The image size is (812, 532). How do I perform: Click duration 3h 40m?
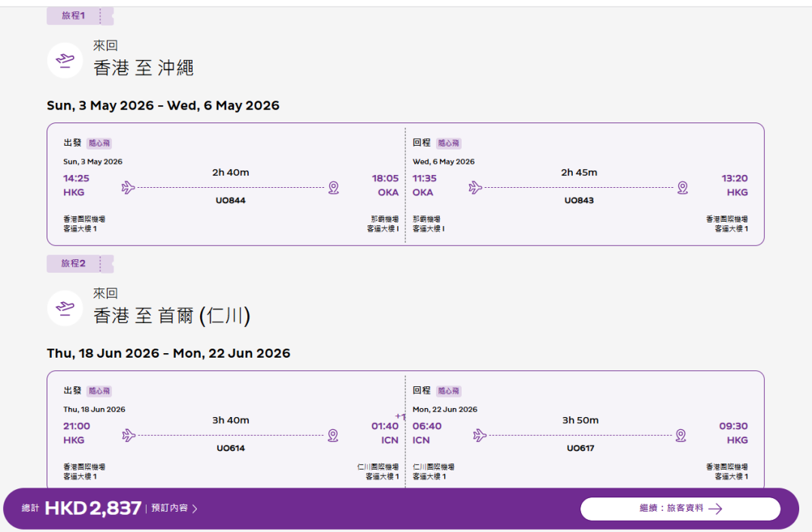click(231, 420)
